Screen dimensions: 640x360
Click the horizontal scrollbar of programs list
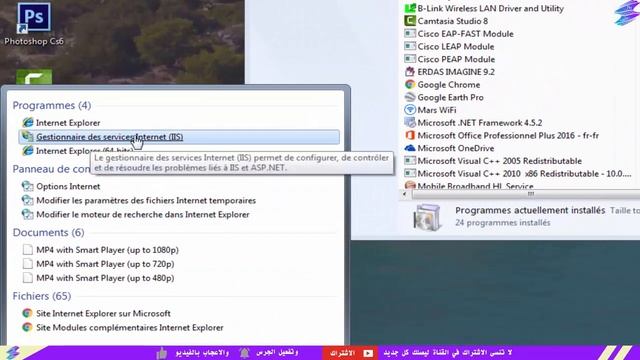526,194
